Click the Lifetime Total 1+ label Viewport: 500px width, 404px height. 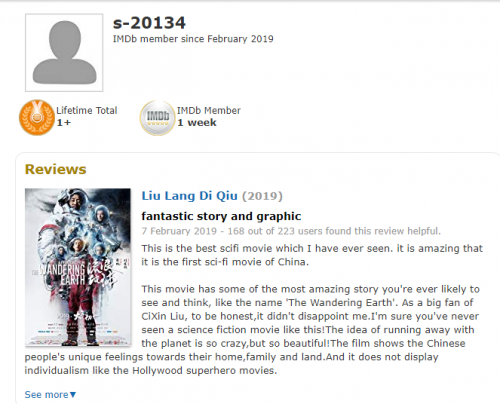[87, 117]
